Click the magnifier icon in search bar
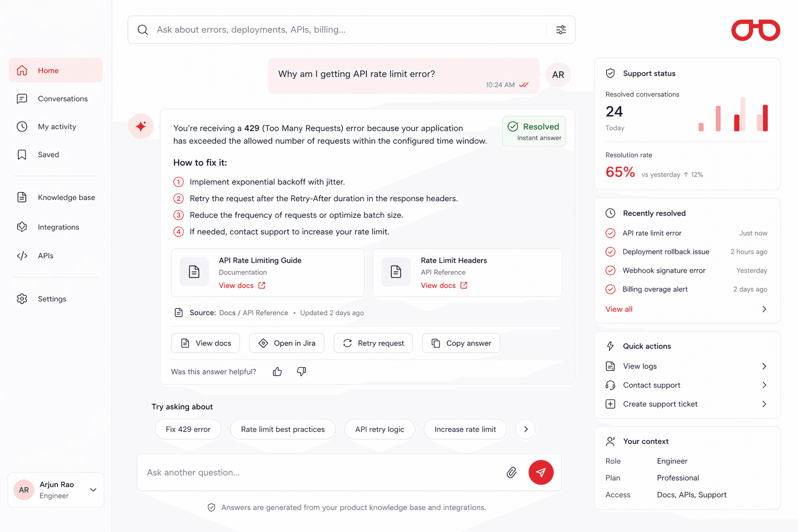Image resolution: width=798 pixels, height=532 pixels. (143, 30)
